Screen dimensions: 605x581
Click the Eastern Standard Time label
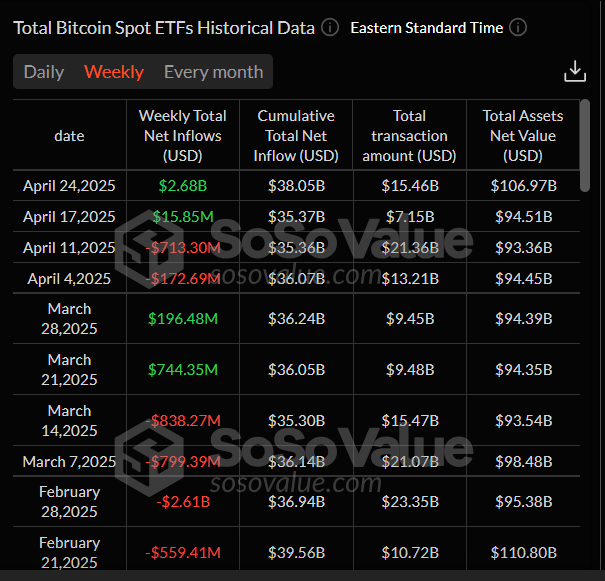(426, 28)
